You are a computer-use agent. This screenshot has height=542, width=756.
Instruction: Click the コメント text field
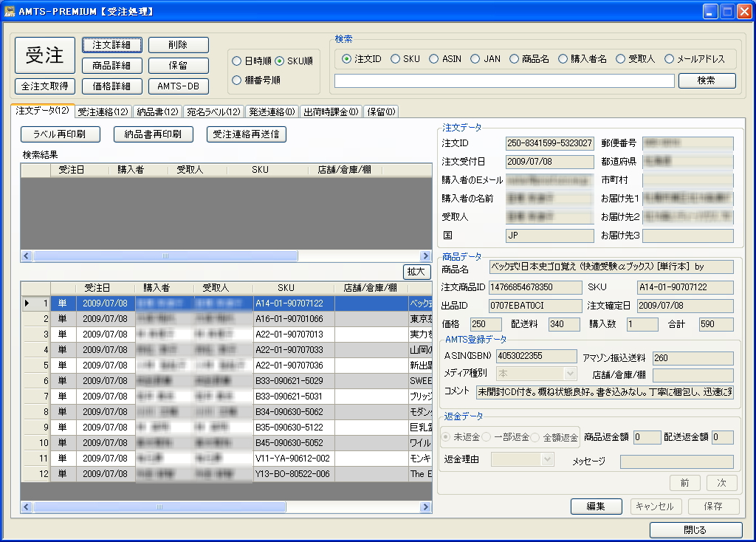click(x=605, y=392)
